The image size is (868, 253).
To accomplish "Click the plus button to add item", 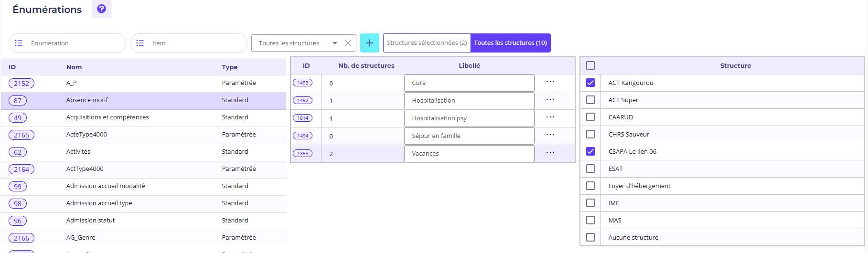I will coord(369,43).
